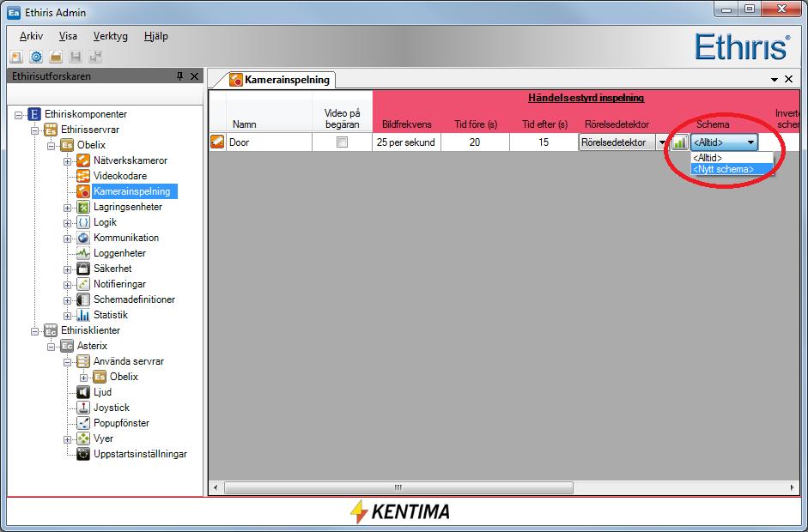
Task: Collapse the Asterix client node
Action: tap(51, 347)
